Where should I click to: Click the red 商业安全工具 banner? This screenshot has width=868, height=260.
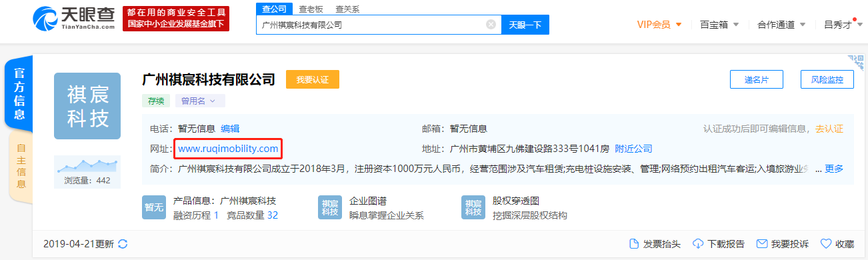click(176, 18)
